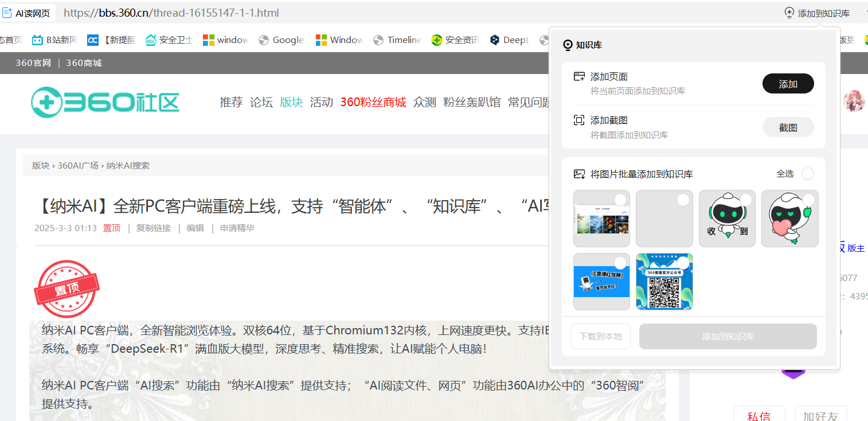Click the gray 添加到知识库 button at panel bottom
The image size is (868, 421).
[728, 336]
